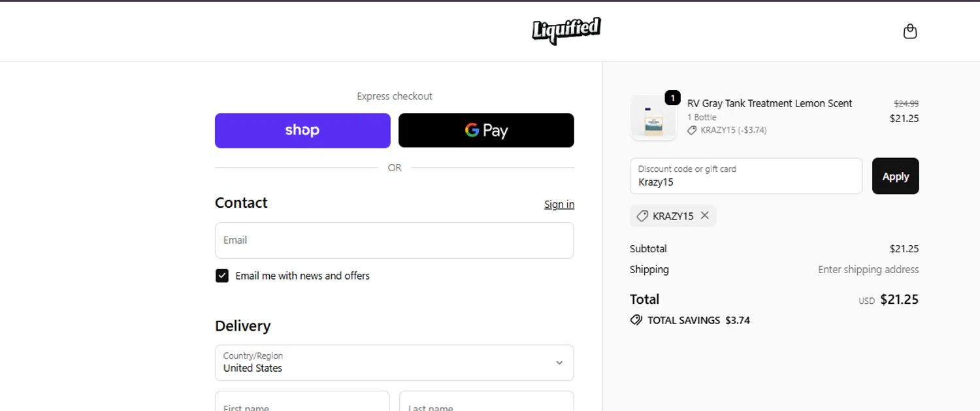Image resolution: width=980 pixels, height=411 pixels.
Task: Open the Sign in link
Action: (559, 205)
